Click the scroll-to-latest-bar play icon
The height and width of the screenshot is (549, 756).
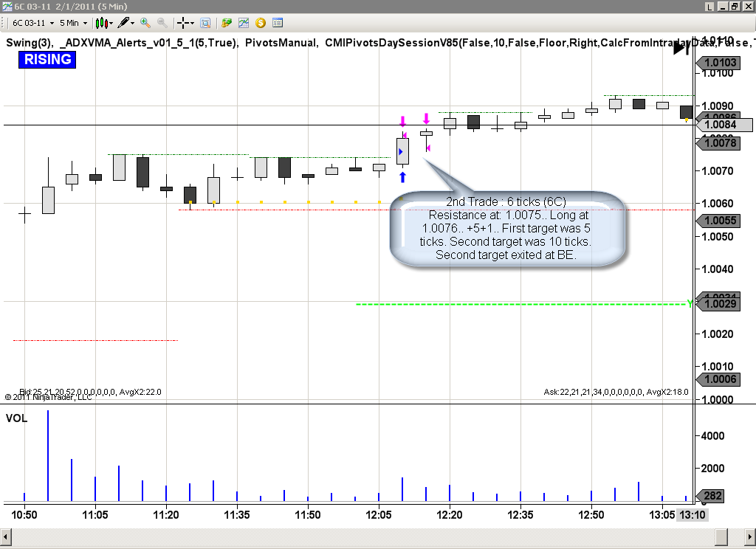click(x=681, y=48)
